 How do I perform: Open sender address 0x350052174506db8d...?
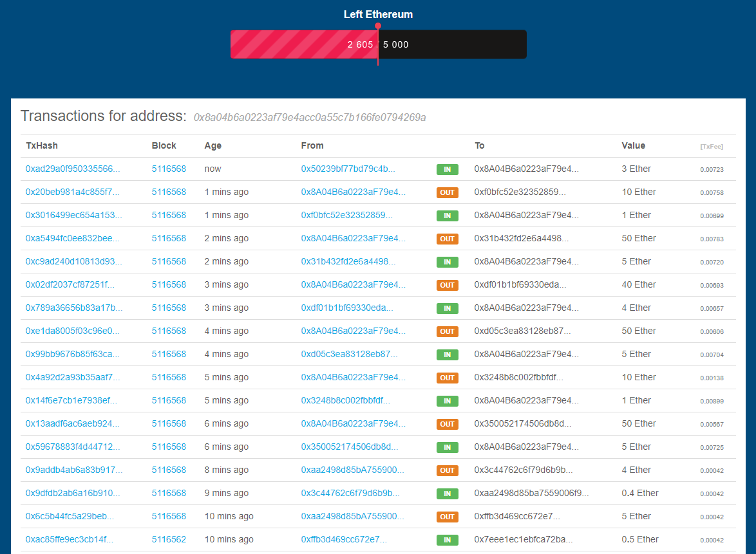(350, 447)
